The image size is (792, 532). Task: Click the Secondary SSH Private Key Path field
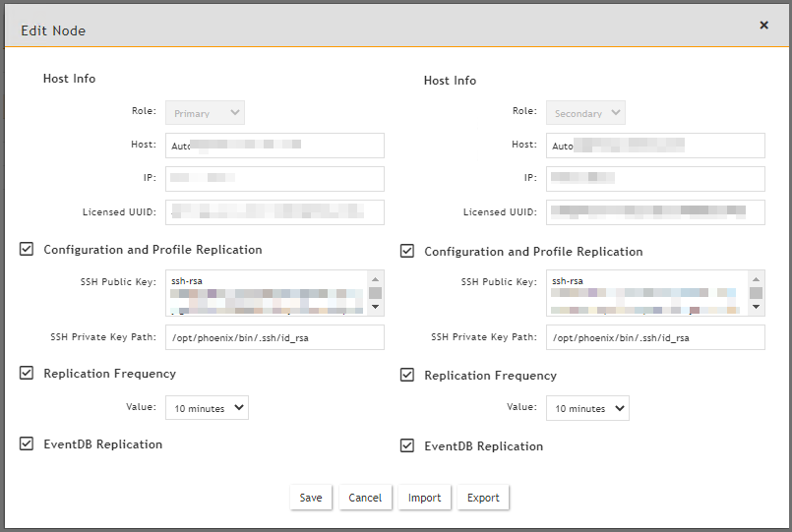tap(655, 337)
